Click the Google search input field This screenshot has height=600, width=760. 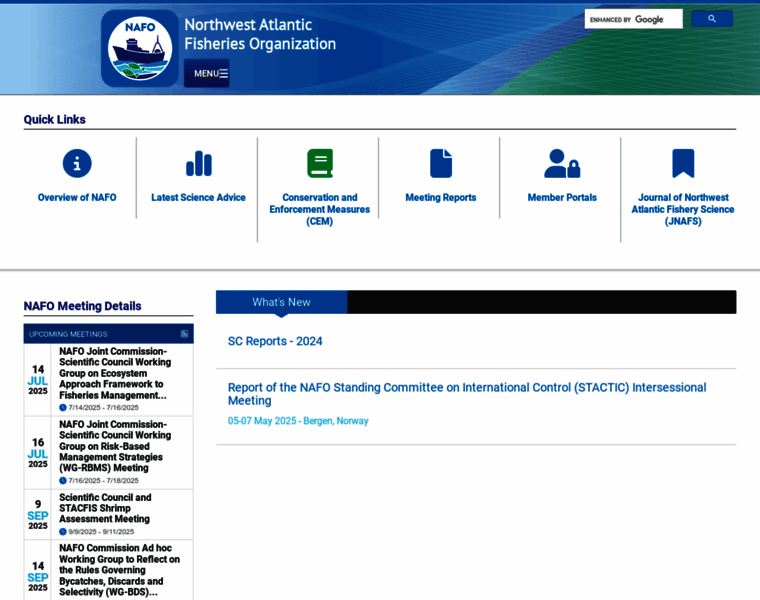(x=633, y=19)
